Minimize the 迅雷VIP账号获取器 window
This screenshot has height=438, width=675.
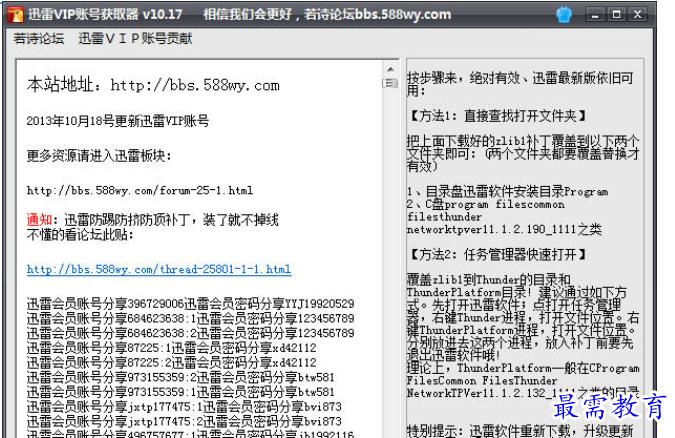pos(595,15)
